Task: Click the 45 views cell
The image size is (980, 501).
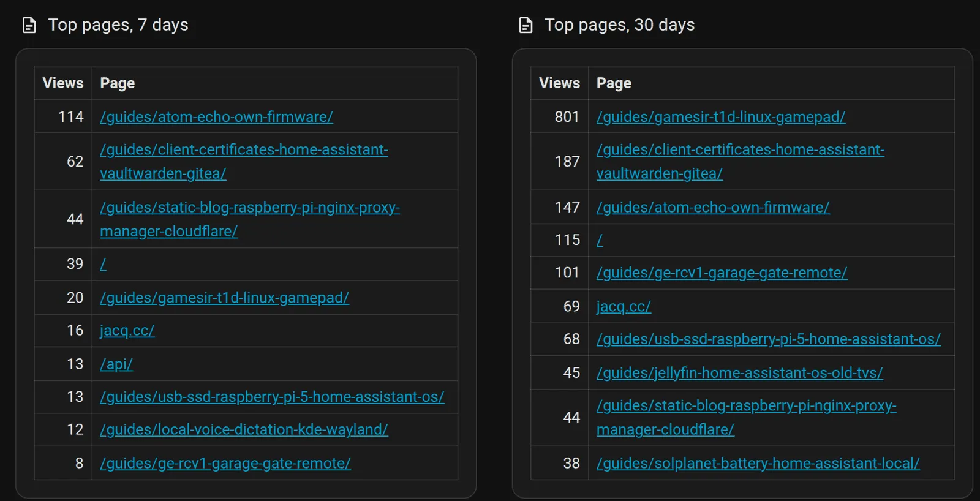Action: click(559, 373)
